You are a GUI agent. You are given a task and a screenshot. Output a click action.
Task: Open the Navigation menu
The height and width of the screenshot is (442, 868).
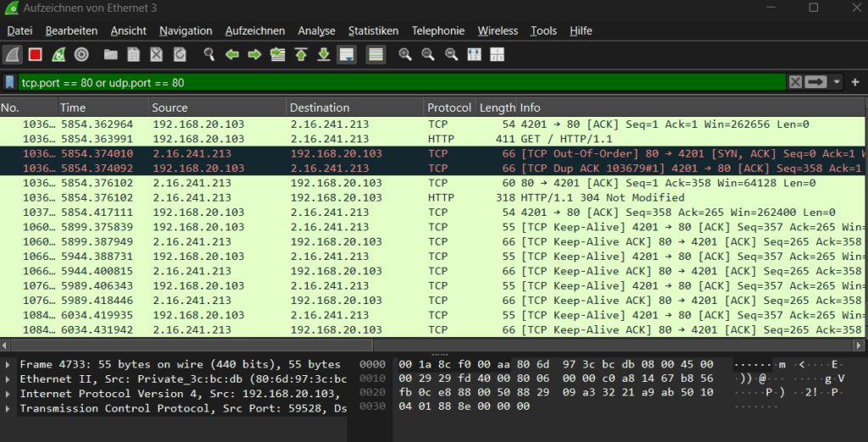[x=186, y=31]
